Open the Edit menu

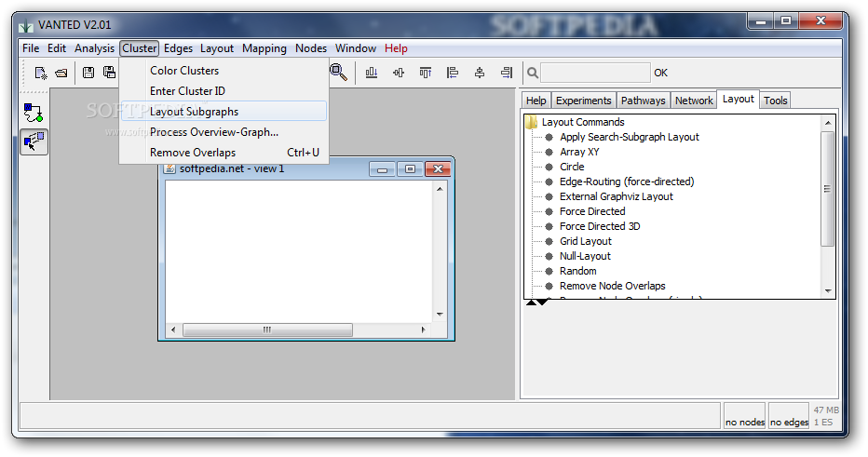(x=57, y=48)
